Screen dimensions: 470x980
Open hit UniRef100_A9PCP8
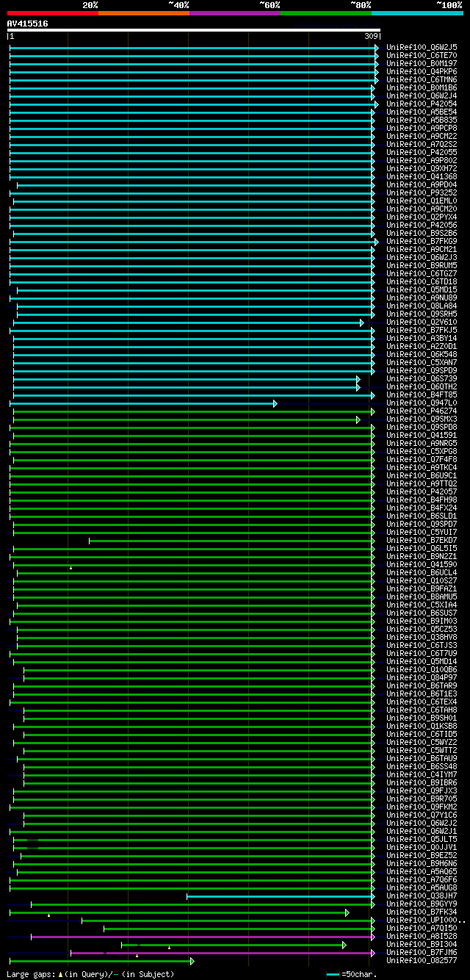coord(422,128)
